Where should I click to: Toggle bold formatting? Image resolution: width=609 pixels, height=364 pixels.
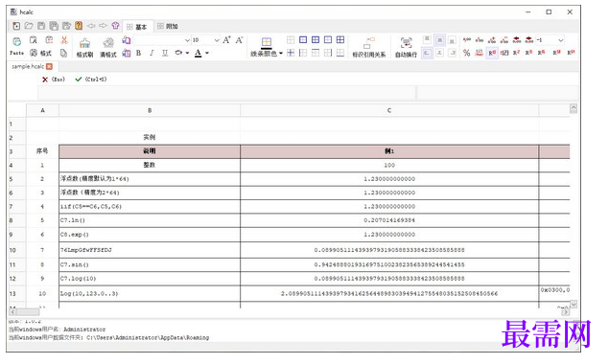click(139, 54)
